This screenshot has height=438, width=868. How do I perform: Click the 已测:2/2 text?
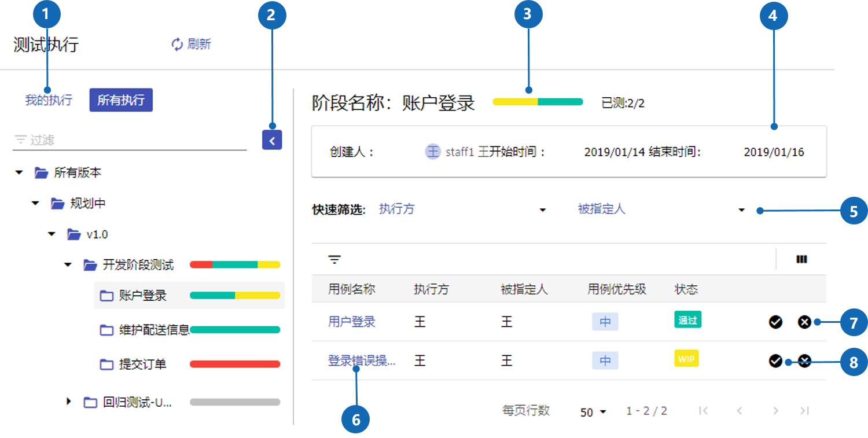(623, 103)
